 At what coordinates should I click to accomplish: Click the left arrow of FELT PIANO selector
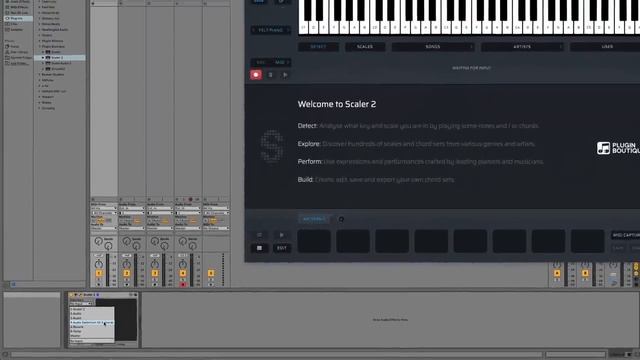pos(253,30)
